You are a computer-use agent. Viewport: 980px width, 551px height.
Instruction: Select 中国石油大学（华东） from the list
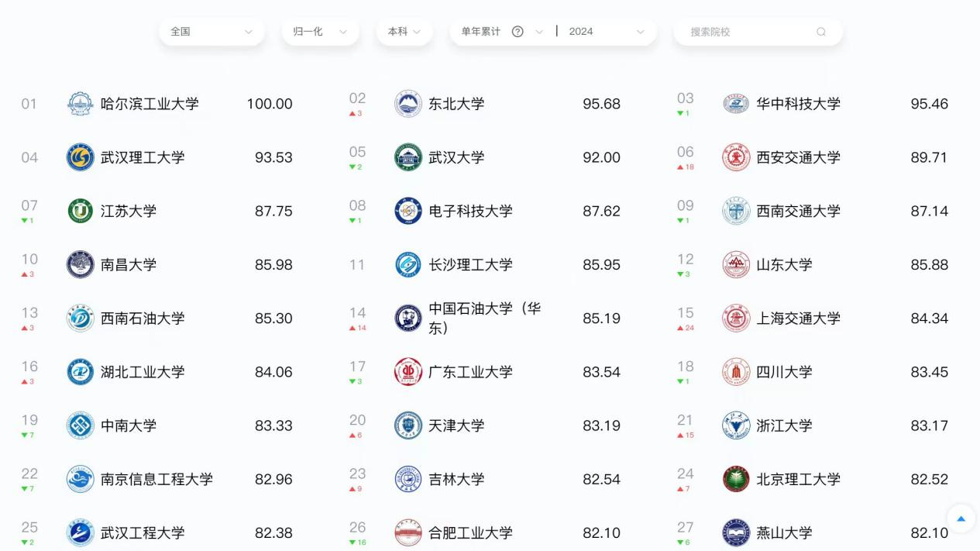(x=484, y=318)
